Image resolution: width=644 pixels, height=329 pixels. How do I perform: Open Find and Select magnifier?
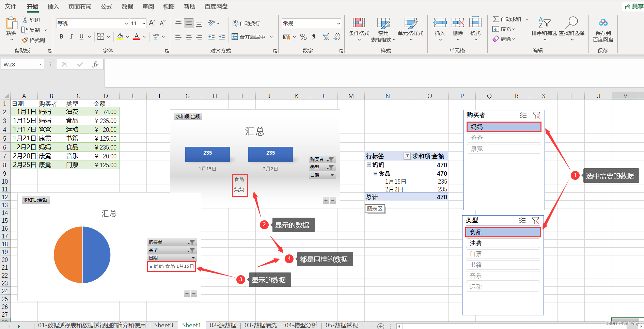point(571,29)
